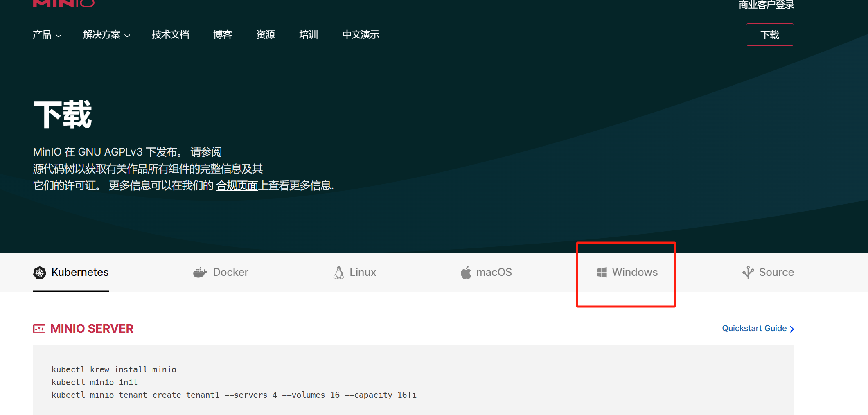This screenshot has height=415, width=868.
Task: Open the 商业客户登录 link
Action: click(x=766, y=5)
